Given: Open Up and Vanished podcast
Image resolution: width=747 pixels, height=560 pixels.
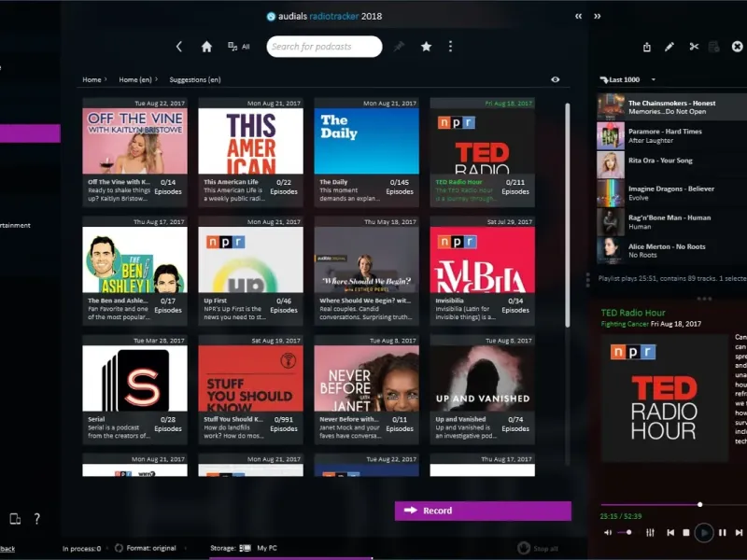Looking at the screenshot, I should point(482,389).
